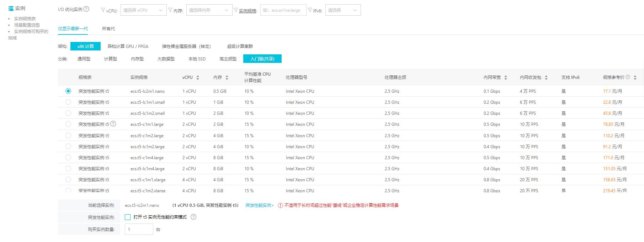Click the 实例规格 filter label link

point(248,11)
